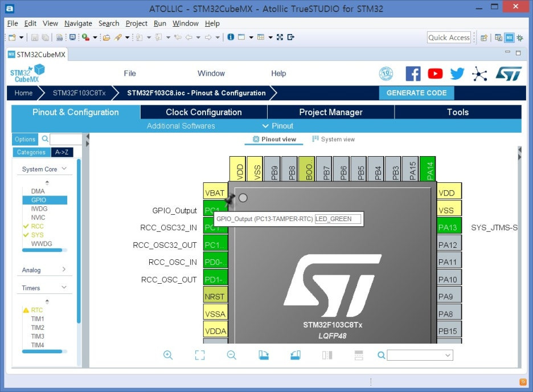533x392 pixels.
Task: Click the blue information toolbar icon
Action: pyautogui.click(x=231, y=37)
